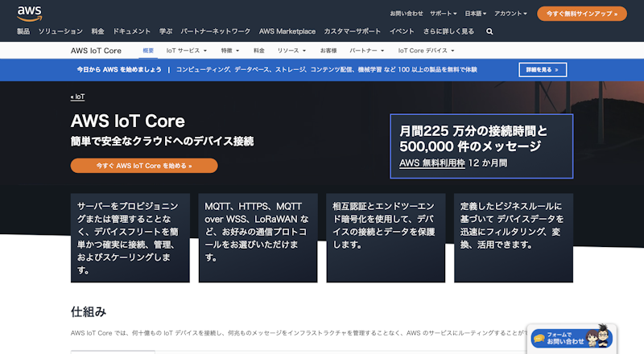Expand the サポート dropdown menu
This screenshot has width=644, height=354.
[x=444, y=14]
